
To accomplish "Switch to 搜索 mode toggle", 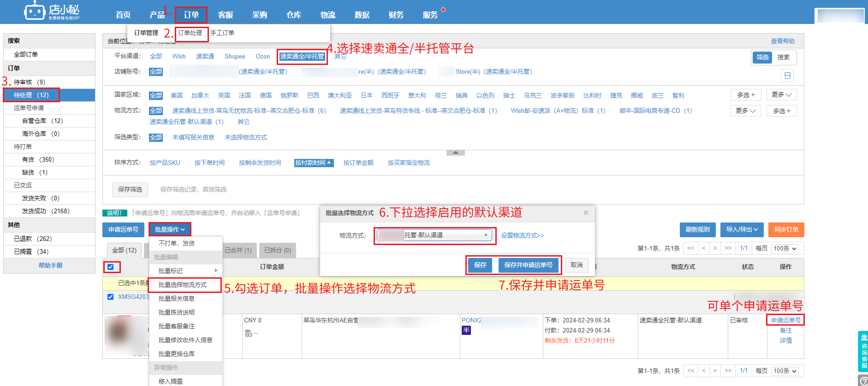I will pos(784,57).
